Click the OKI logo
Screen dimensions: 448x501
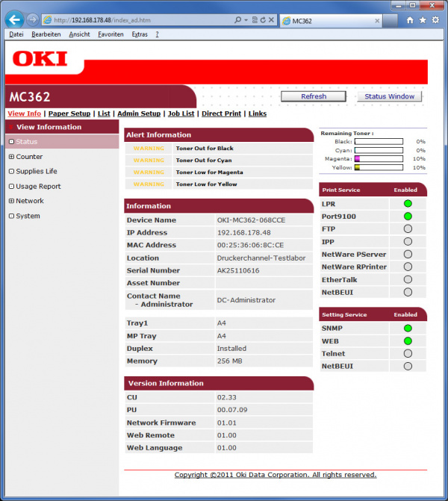tap(40, 58)
